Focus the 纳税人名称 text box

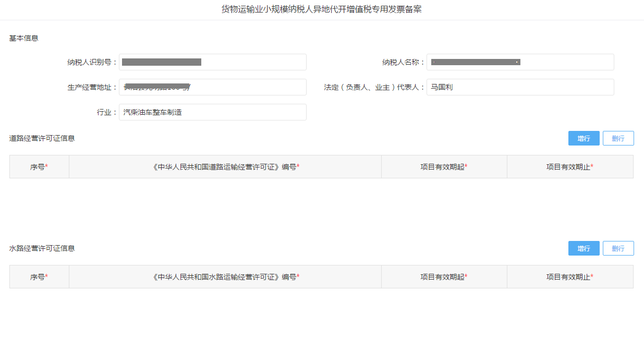coord(520,62)
